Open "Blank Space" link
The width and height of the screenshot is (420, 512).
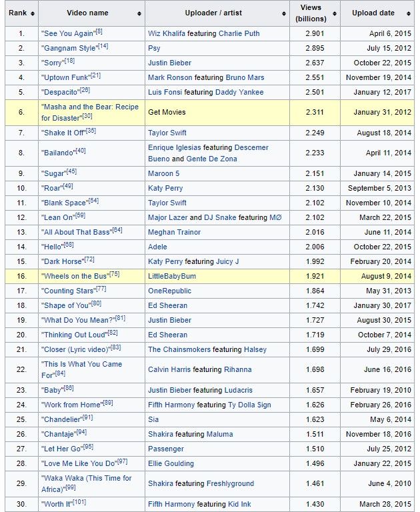point(65,203)
